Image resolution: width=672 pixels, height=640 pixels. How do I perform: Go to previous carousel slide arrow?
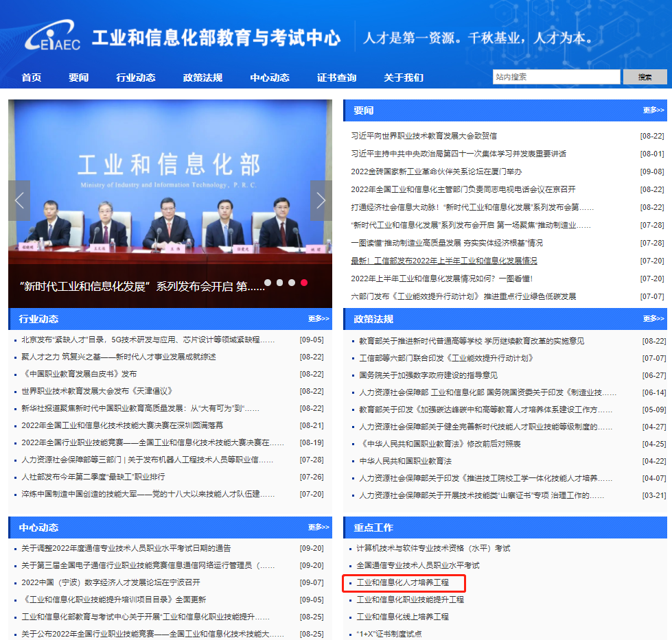pyautogui.click(x=19, y=201)
